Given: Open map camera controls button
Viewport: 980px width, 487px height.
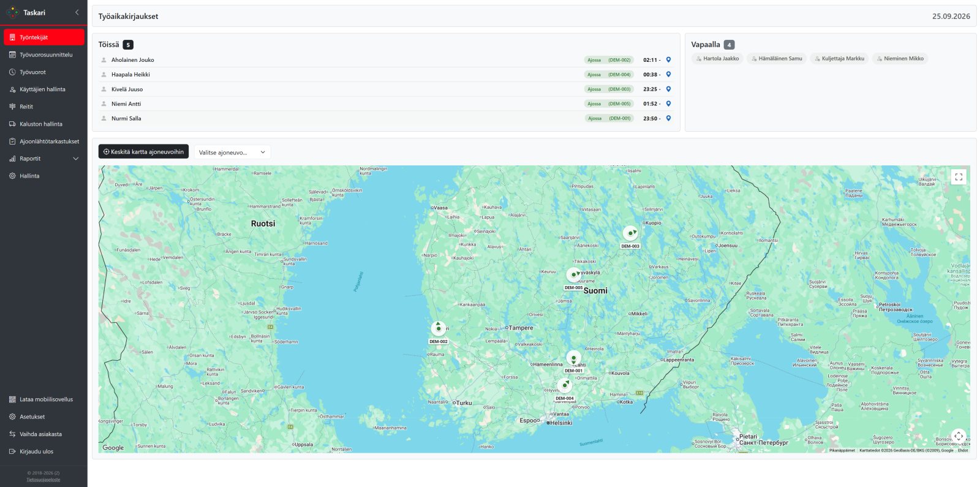Looking at the screenshot, I should pyautogui.click(x=959, y=436).
